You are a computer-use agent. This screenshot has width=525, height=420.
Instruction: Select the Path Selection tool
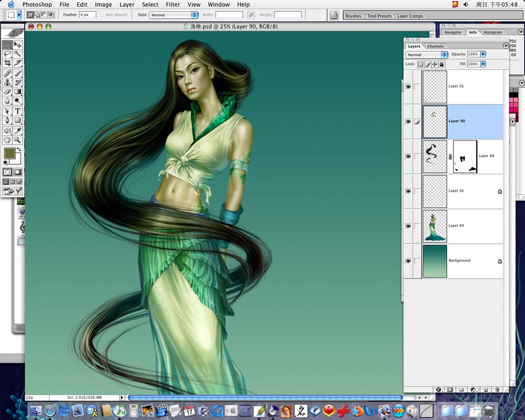tap(7, 111)
